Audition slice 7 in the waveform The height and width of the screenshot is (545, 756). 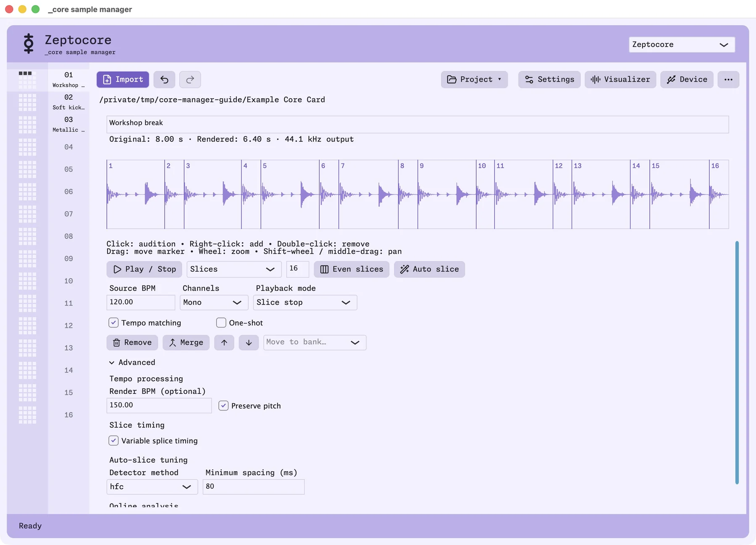(x=368, y=194)
